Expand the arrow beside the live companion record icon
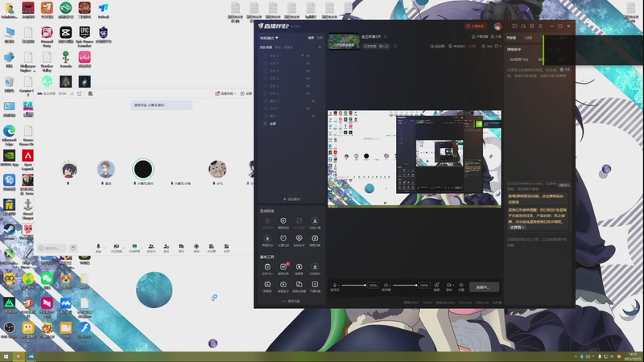644x362 pixels. pos(453,286)
